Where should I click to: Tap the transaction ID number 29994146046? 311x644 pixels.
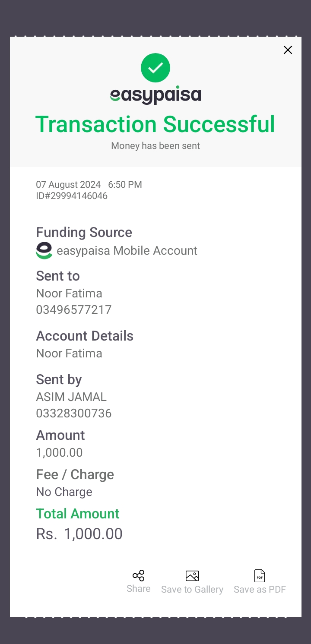72,196
